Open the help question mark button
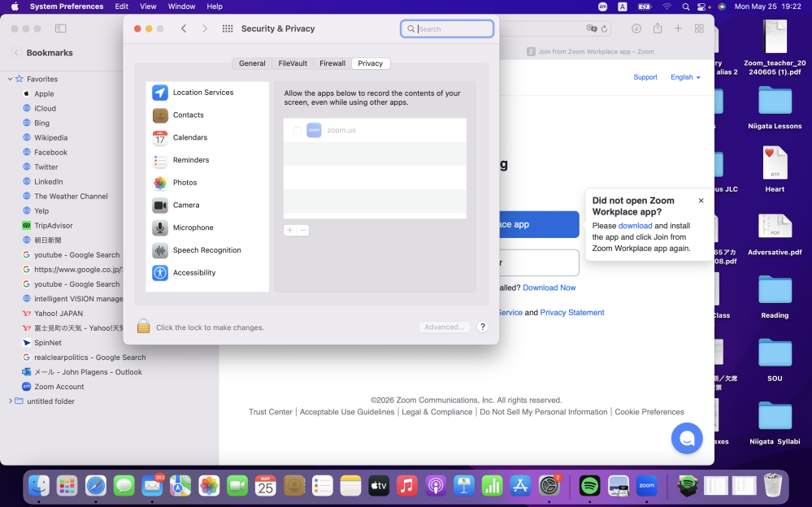The height and width of the screenshot is (507, 812). pyautogui.click(x=482, y=327)
